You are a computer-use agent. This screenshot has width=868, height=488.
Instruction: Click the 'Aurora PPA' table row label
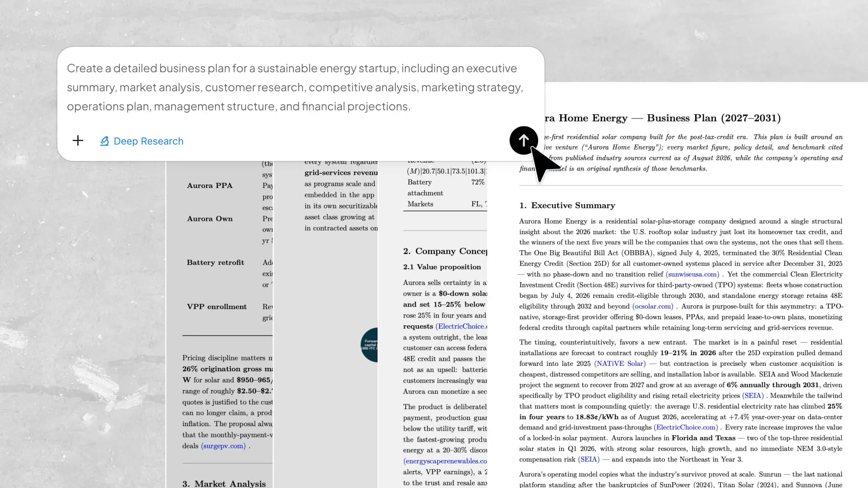[x=210, y=185]
